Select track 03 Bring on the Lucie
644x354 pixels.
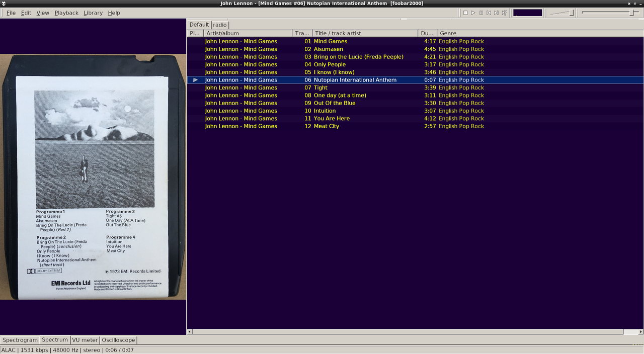pyautogui.click(x=415, y=57)
